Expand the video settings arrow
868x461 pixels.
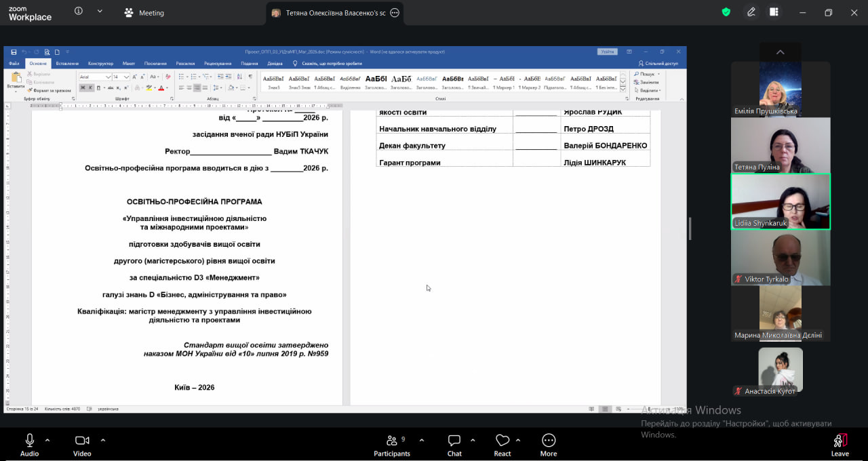pyautogui.click(x=103, y=440)
